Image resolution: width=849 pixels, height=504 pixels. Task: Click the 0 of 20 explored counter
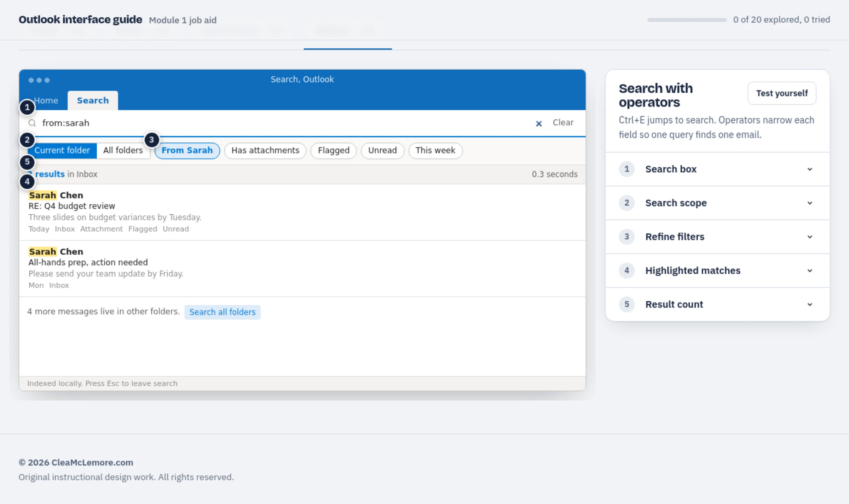click(781, 19)
